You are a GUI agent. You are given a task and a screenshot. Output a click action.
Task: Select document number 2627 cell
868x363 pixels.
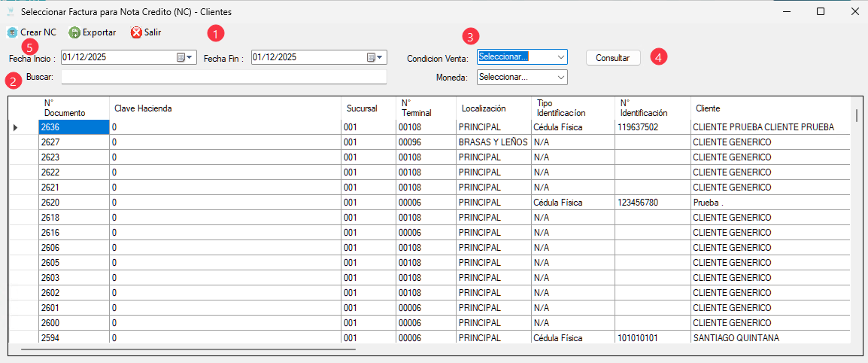pyautogui.click(x=73, y=142)
